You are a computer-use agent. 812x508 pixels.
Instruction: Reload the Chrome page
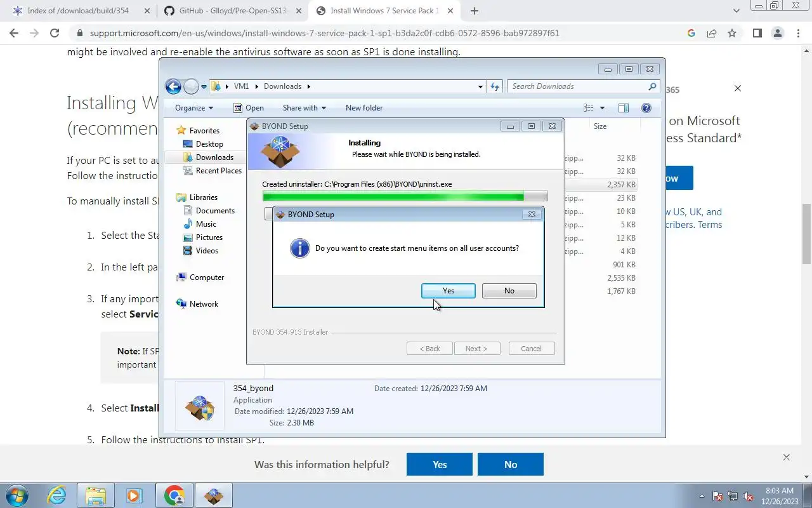point(55,33)
